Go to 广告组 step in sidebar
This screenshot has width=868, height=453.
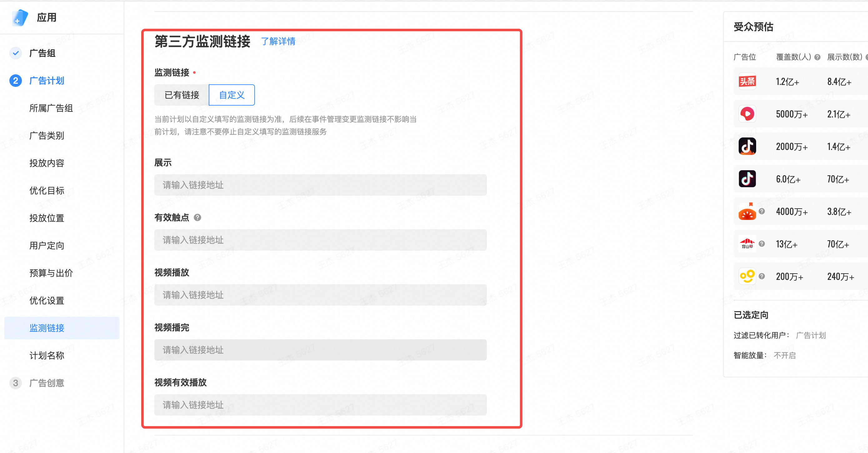pyautogui.click(x=42, y=53)
